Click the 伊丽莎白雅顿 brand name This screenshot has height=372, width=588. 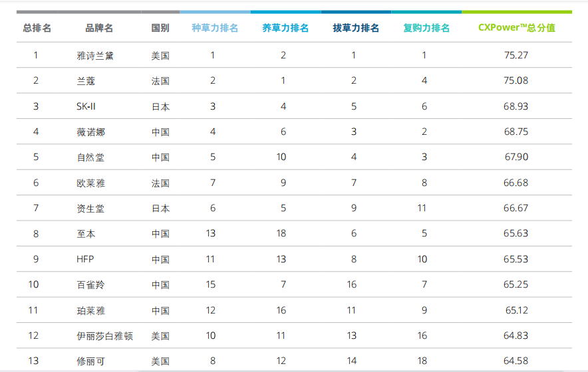coord(104,336)
